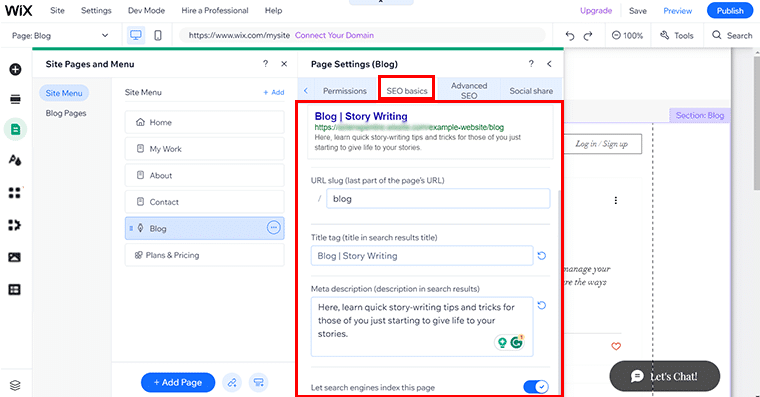
Task: Open Search in the top toolbar
Action: pyautogui.click(x=732, y=35)
